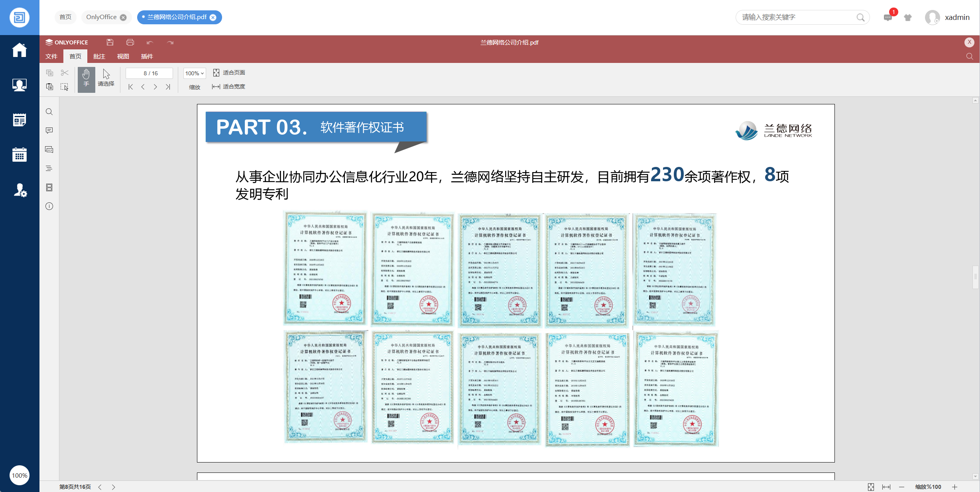Toggle Fit to Page option
The width and height of the screenshot is (980, 492).
[229, 73]
